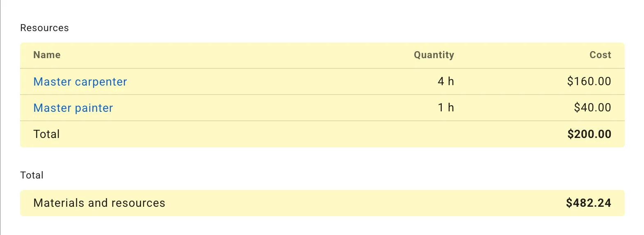This screenshot has width=644, height=235.
Task: Click the Quantity column header
Action: [434, 55]
